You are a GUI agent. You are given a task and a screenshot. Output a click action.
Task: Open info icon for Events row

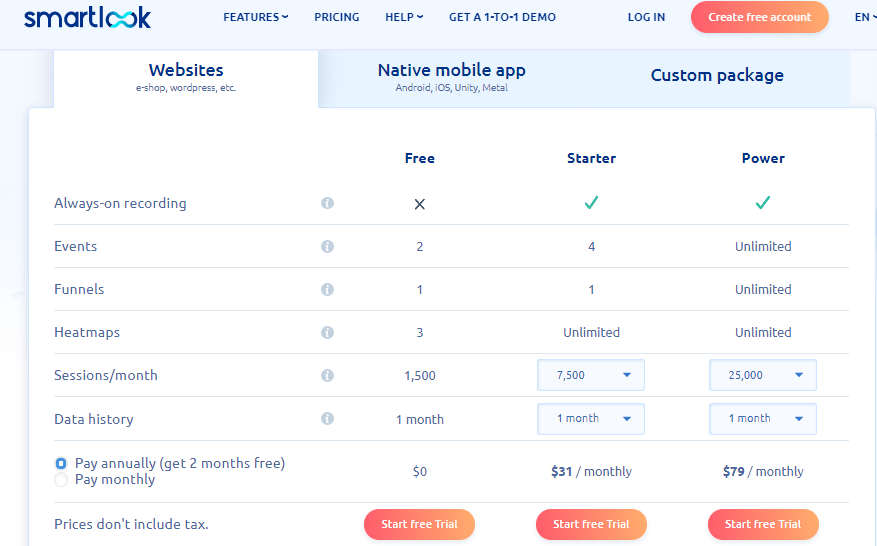click(328, 246)
